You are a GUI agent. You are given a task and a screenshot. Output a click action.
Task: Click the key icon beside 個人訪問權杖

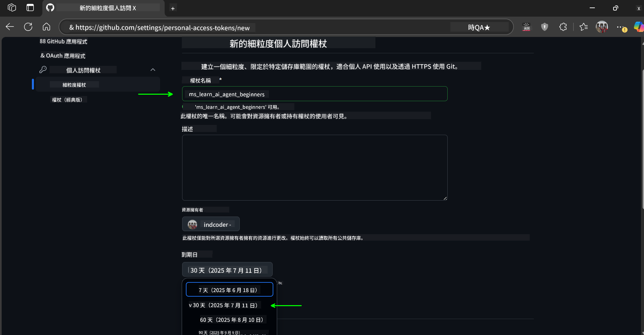[43, 70]
